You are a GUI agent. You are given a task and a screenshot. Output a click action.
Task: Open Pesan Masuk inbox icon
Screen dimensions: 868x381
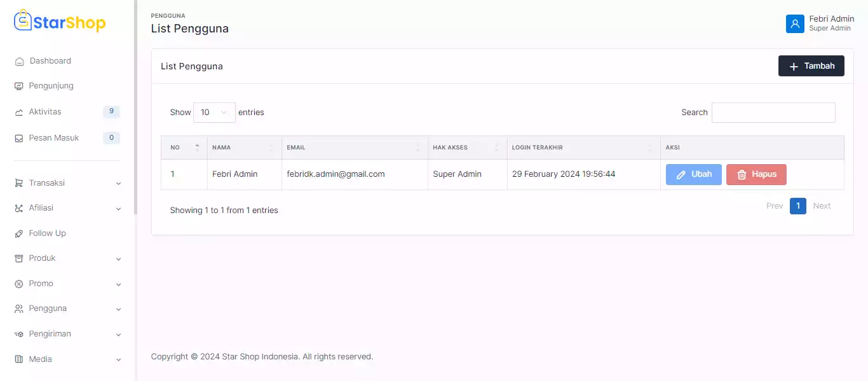(x=19, y=138)
